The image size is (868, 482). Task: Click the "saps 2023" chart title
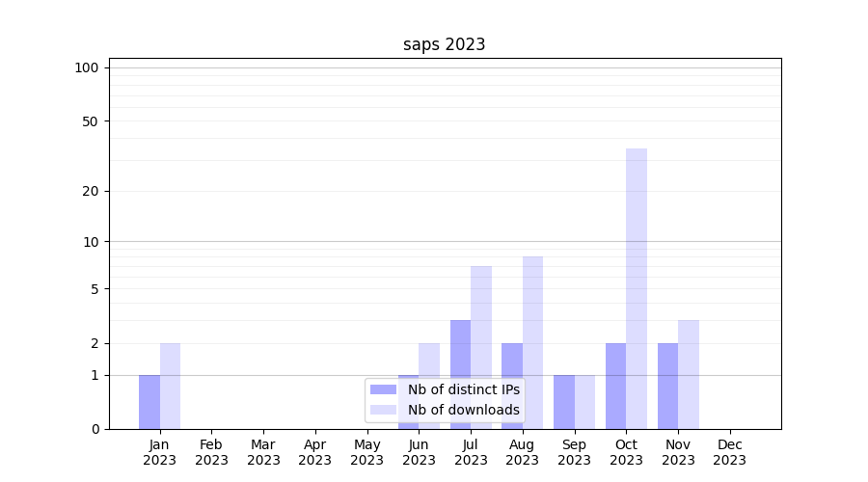[444, 44]
